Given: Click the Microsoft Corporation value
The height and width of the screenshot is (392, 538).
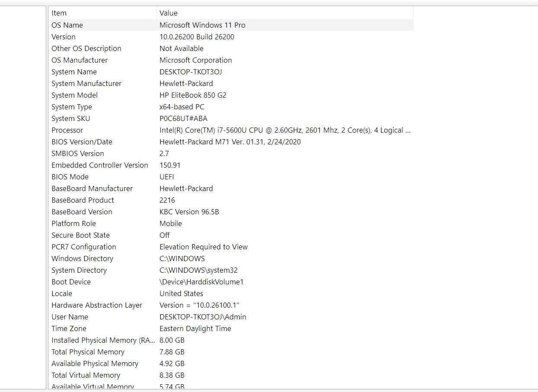Looking at the screenshot, I should [x=196, y=60].
